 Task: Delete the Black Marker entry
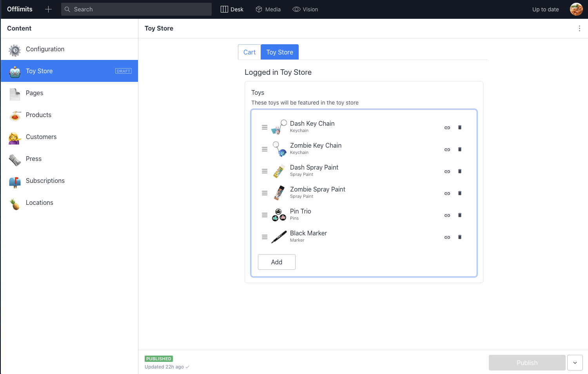(x=460, y=237)
